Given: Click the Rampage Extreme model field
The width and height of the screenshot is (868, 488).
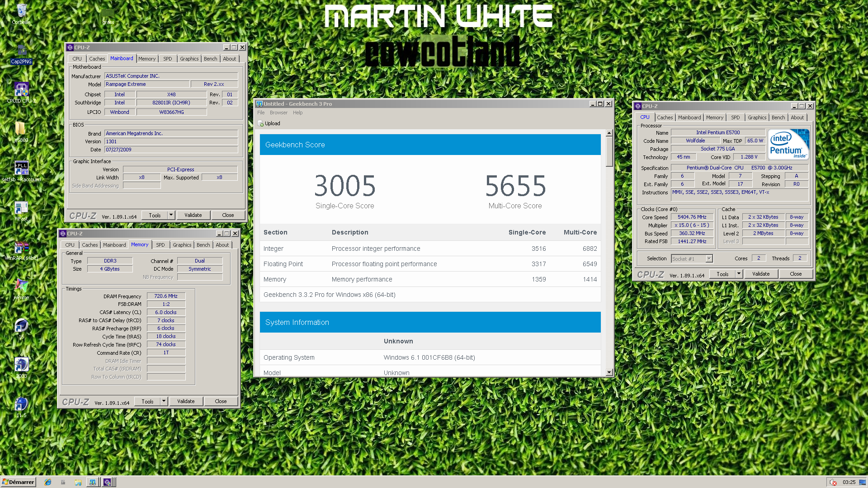Looking at the screenshot, I should tap(147, 84).
